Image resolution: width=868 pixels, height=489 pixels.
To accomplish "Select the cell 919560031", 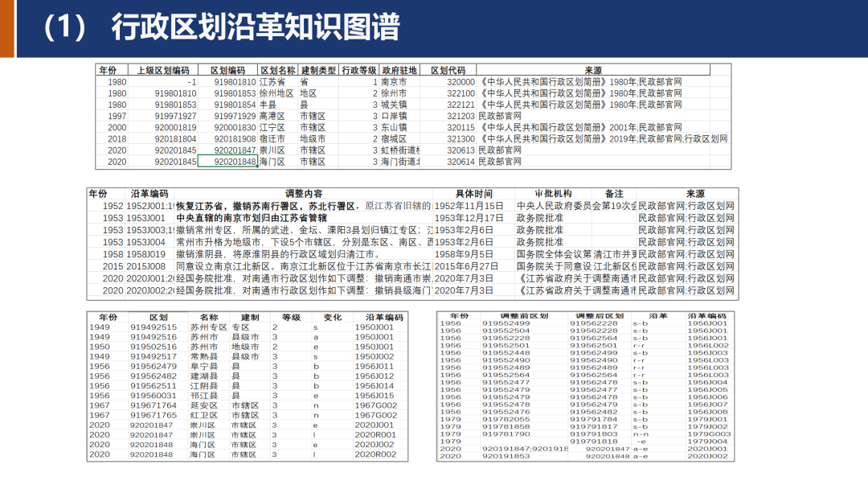I will tap(154, 396).
